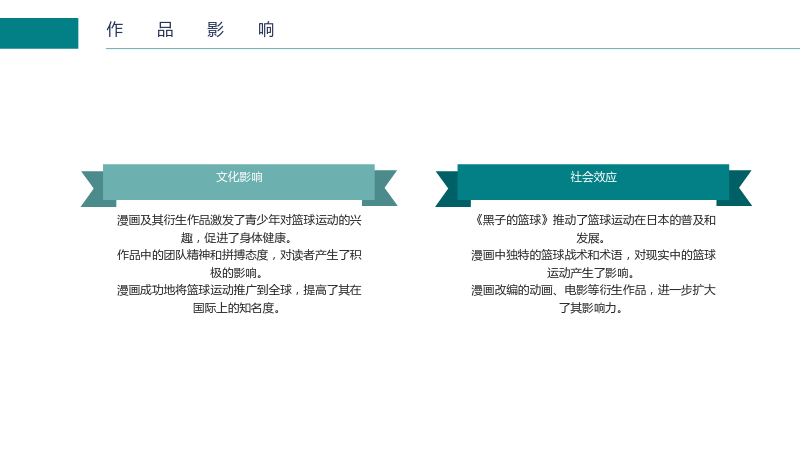Select the teal rectangle beside the title
Image resolution: width=800 pixels, height=450 pixels.
click(x=39, y=33)
